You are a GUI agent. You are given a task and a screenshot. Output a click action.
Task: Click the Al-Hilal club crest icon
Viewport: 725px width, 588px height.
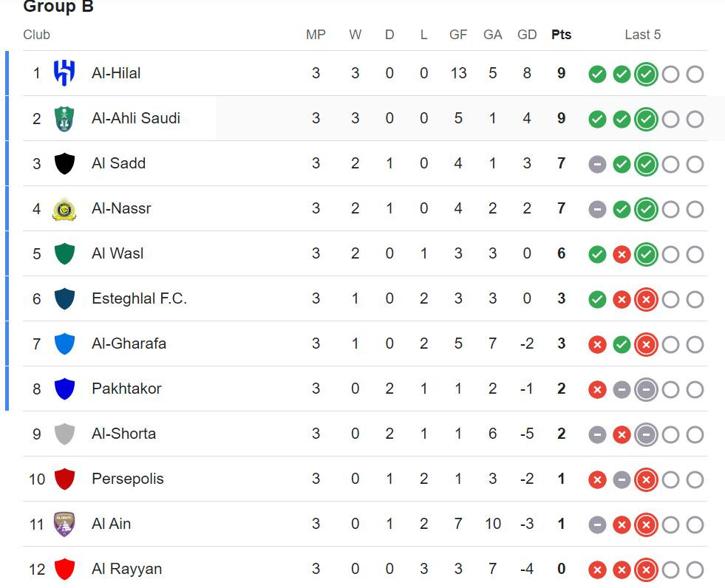click(65, 73)
